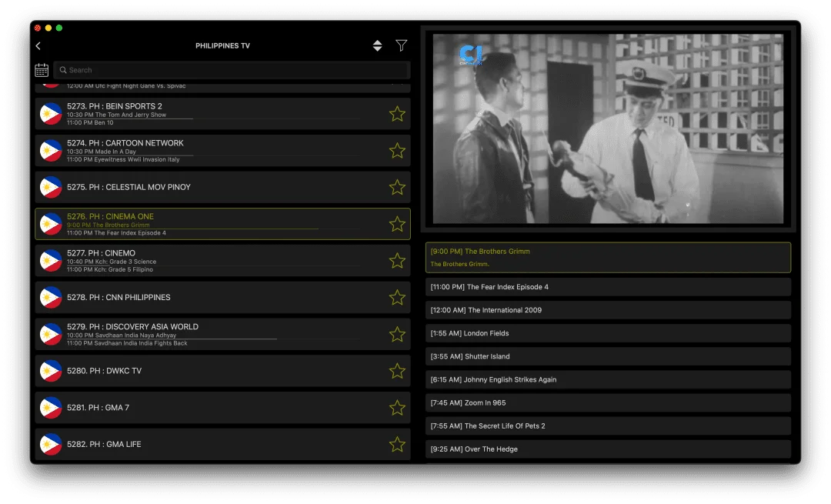The image size is (831, 504).
Task: Select channel 5279. PH : DISCOVERY ASIA WORLD
Action: pos(222,335)
